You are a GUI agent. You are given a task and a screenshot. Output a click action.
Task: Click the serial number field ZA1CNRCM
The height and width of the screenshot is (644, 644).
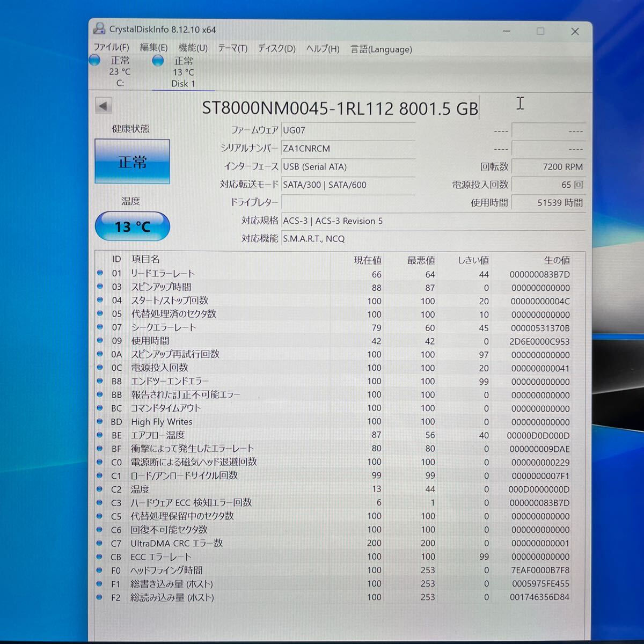pyautogui.click(x=348, y=149)
